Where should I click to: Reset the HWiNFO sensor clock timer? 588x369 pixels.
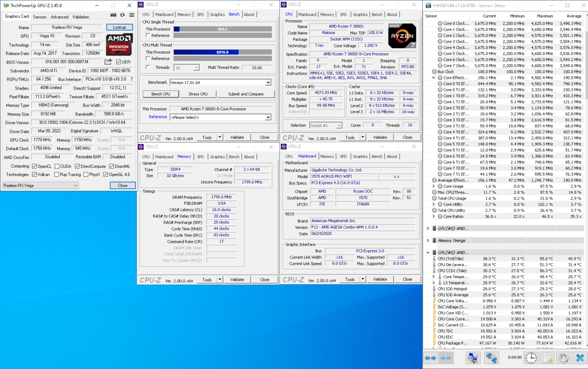[x=531, y=358]
